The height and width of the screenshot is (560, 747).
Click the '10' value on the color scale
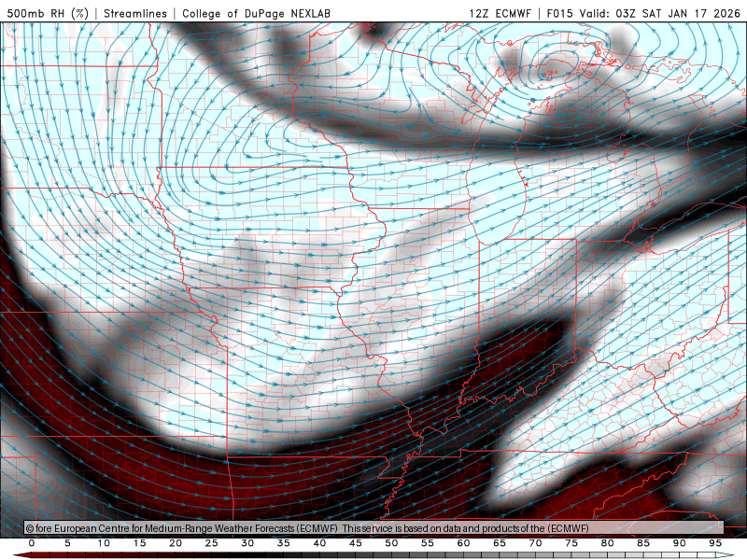click(x=104, y=543)
